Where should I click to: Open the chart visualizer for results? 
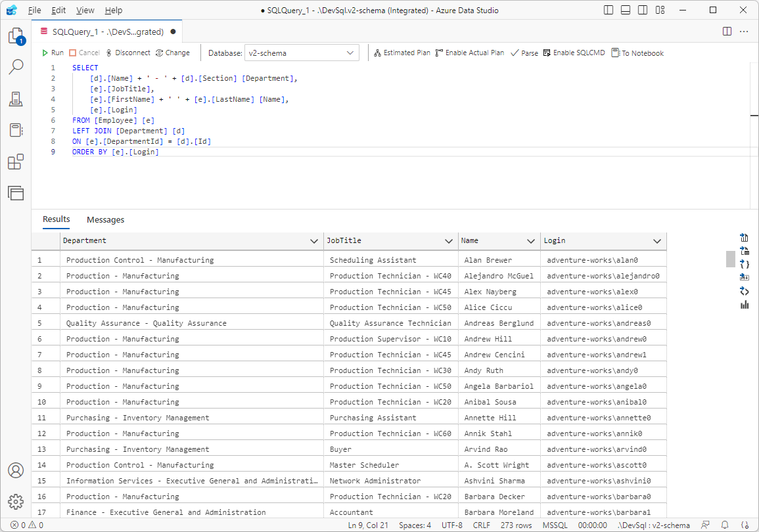(x=744, y=304)
